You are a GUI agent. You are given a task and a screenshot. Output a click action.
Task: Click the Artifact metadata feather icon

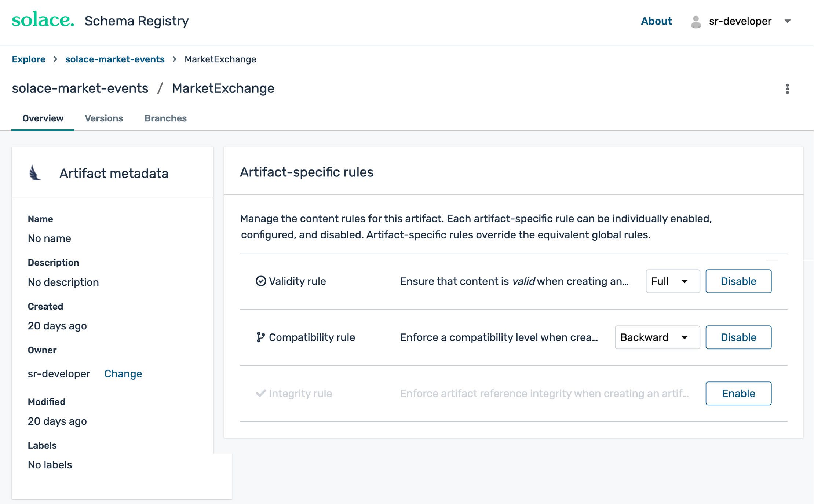coord(35,173)
